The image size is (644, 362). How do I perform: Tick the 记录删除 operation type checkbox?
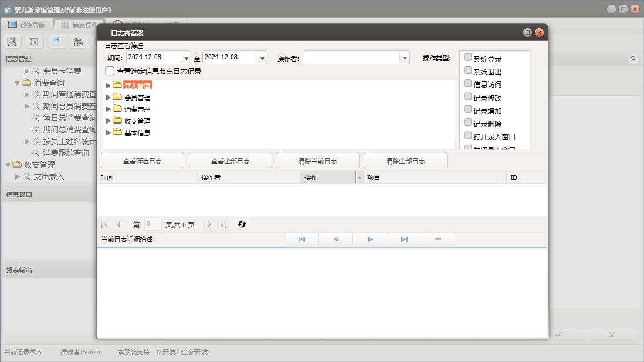click(467, 123)
